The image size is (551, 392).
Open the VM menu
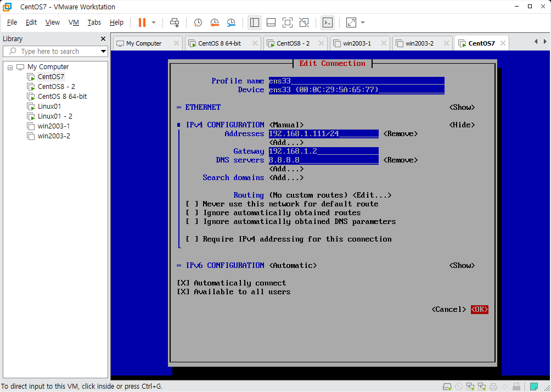tap(74, 23)
